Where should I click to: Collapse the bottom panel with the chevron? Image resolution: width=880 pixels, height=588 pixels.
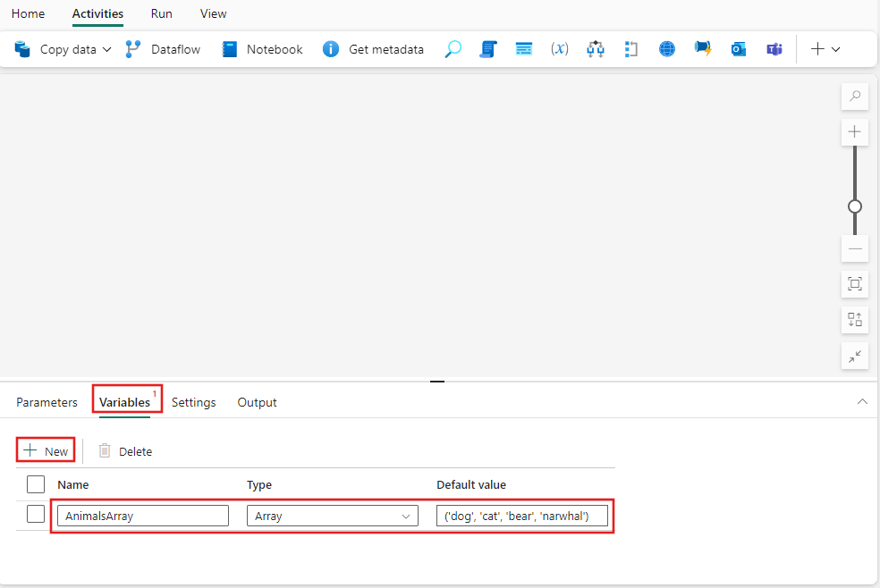[862, 401]
